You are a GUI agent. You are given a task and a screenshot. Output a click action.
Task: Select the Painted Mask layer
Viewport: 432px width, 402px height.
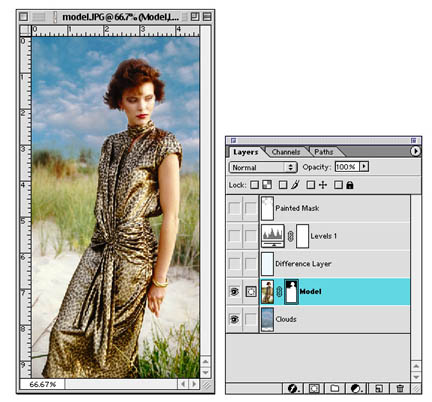tap(335, 208)
